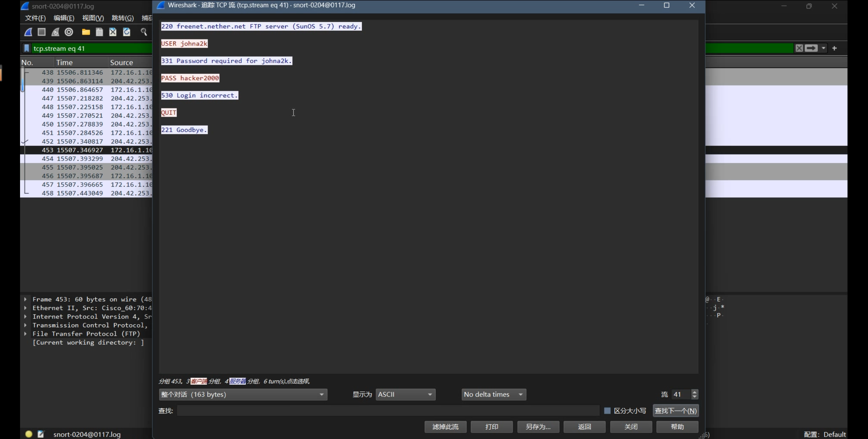This screenshot has width=868, height=439.
Task: Open the No delta times dropdown
Action: (493, 395)
